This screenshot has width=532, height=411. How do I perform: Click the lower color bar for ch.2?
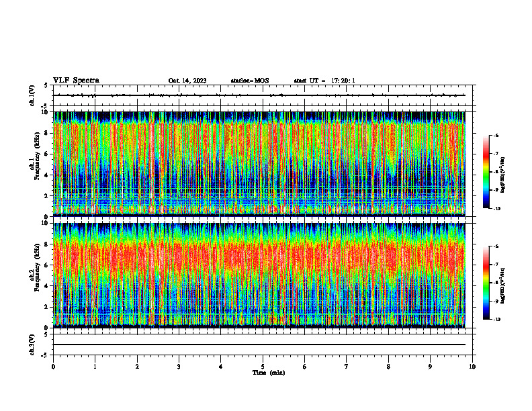point(486,283)
